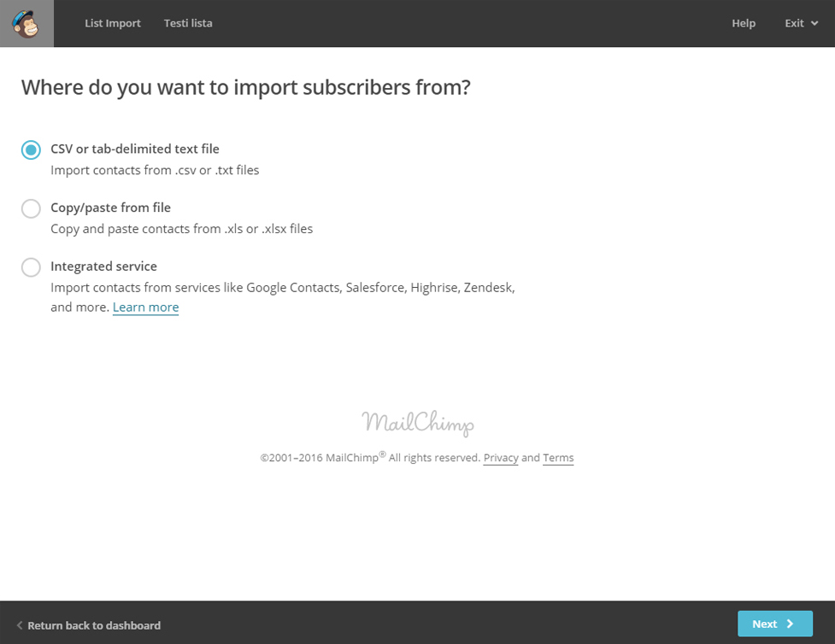The width and height of the screenshot is (835, 644).
Task: Follow the Learn more link
Action: point(145,307)
